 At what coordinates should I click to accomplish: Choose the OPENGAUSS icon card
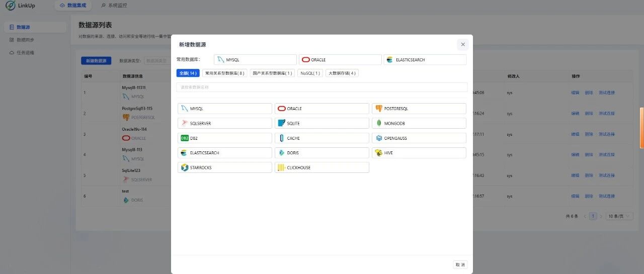419,138
